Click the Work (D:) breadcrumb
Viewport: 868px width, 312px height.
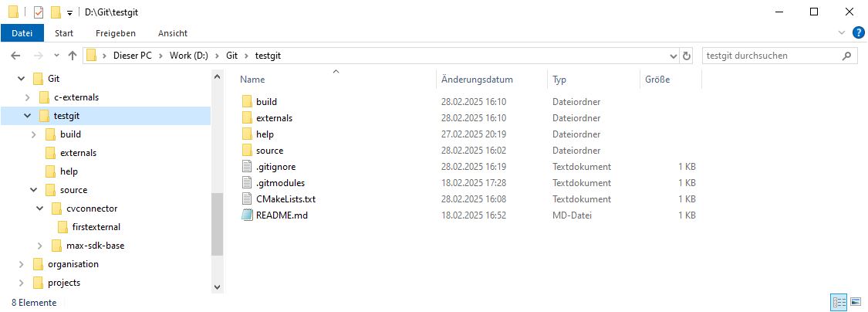(189, 56)
